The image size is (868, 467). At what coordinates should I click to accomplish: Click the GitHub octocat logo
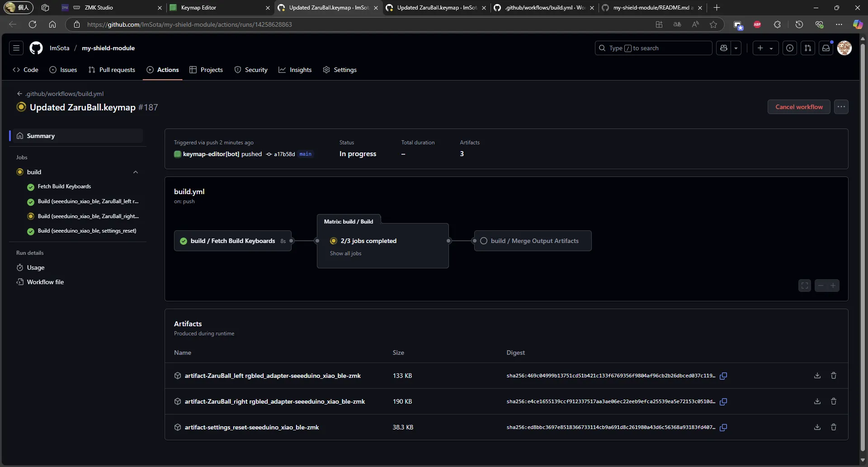[36, 48]
